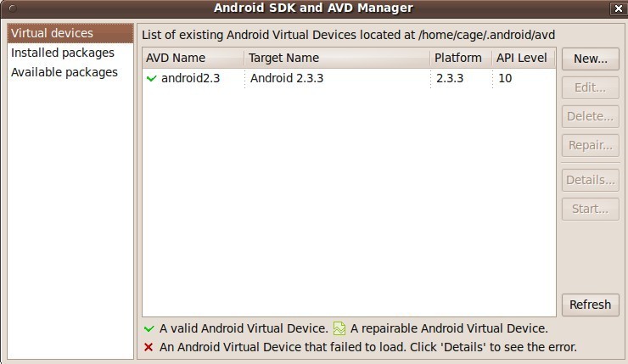The image size is (628, 364).
Task: Click the round window menu button in title bar
Action: (13, 8)
